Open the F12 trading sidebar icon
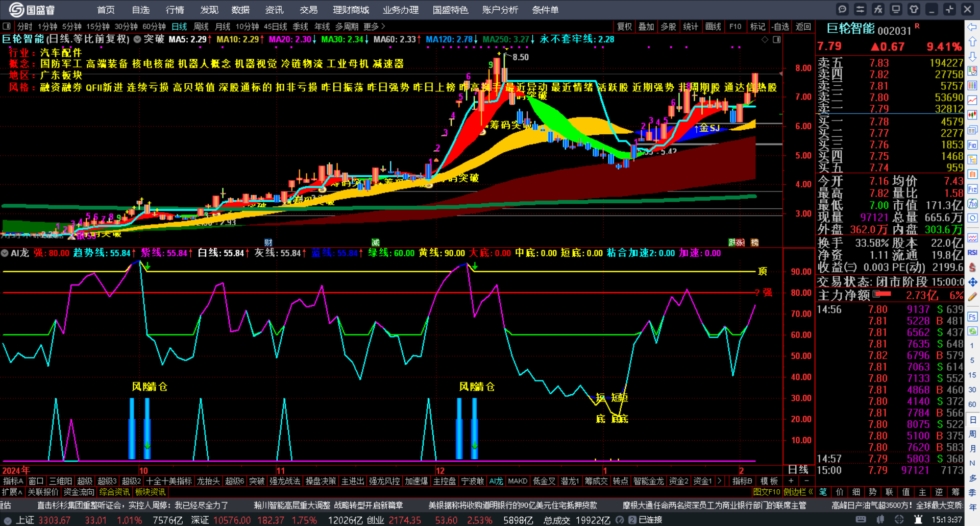980x526 pixels. (972, 189)
